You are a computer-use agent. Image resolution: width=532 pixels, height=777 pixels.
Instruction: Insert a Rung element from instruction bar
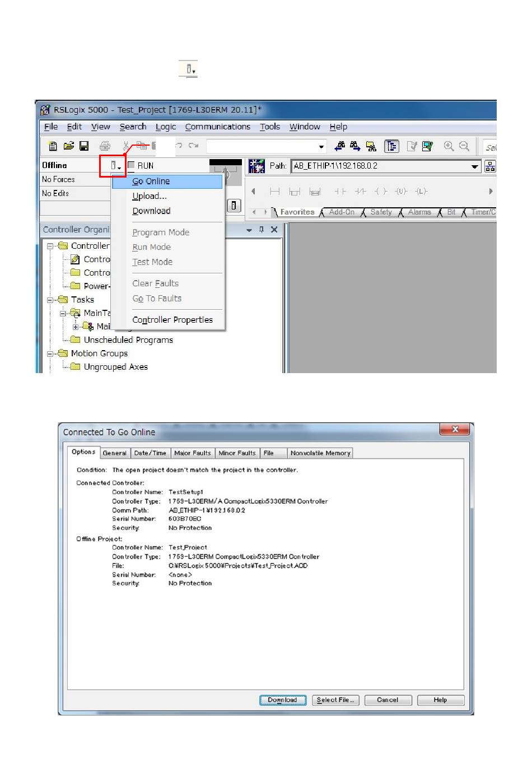(x=274, y=192)
